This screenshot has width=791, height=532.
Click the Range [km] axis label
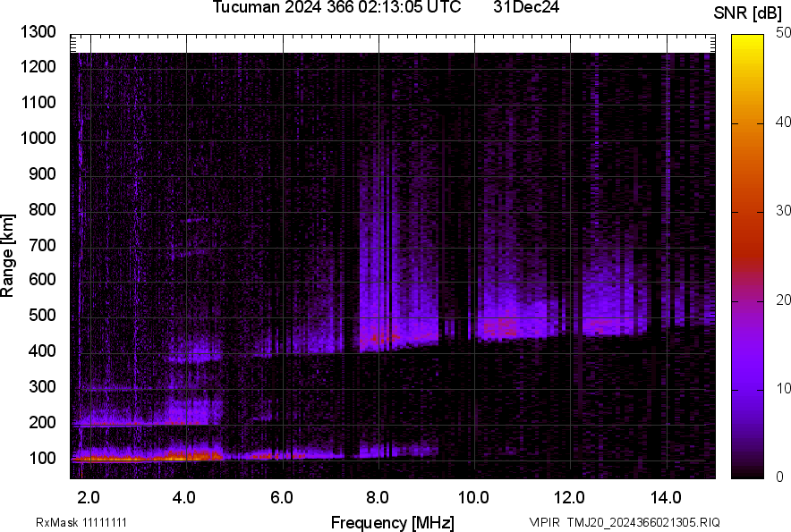tap(9, 255)
